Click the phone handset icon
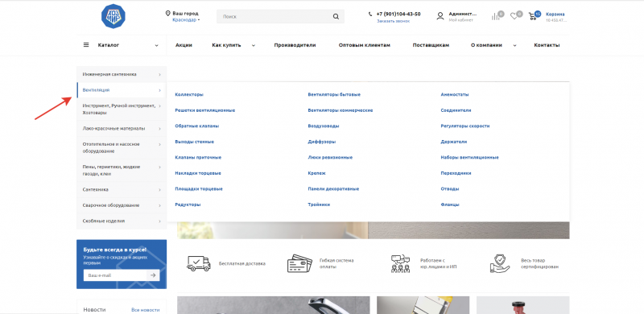This screenshot has width=644, height=314. [370, 14]
